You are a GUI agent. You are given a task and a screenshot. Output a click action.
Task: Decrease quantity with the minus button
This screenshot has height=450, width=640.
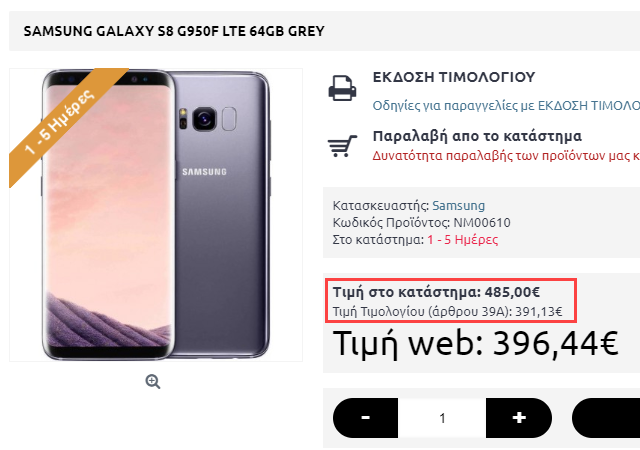point(365,418)
